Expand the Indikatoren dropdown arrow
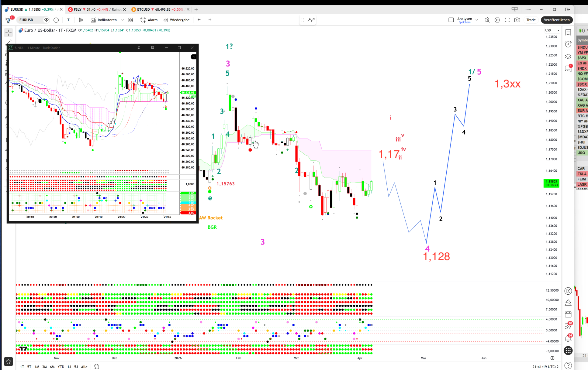 [x=123, y=20]
